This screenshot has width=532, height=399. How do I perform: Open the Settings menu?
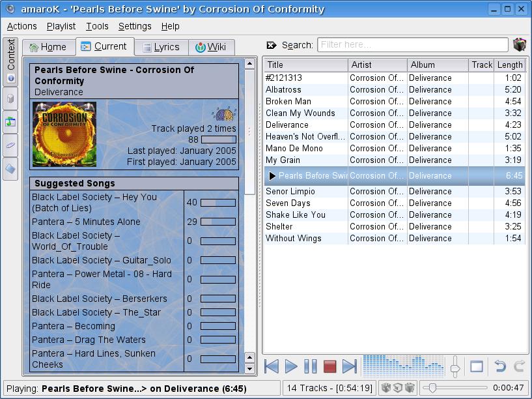tap(135, 26)
